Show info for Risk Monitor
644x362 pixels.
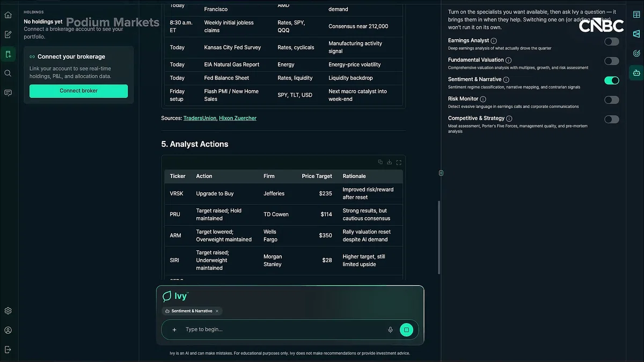(483, 99)
